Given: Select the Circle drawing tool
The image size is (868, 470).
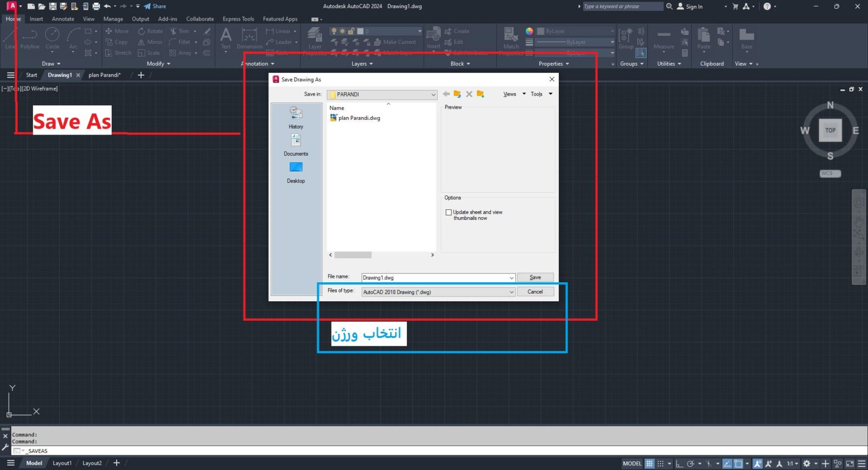Looking at the screenshot, I should tap(52, 39).
